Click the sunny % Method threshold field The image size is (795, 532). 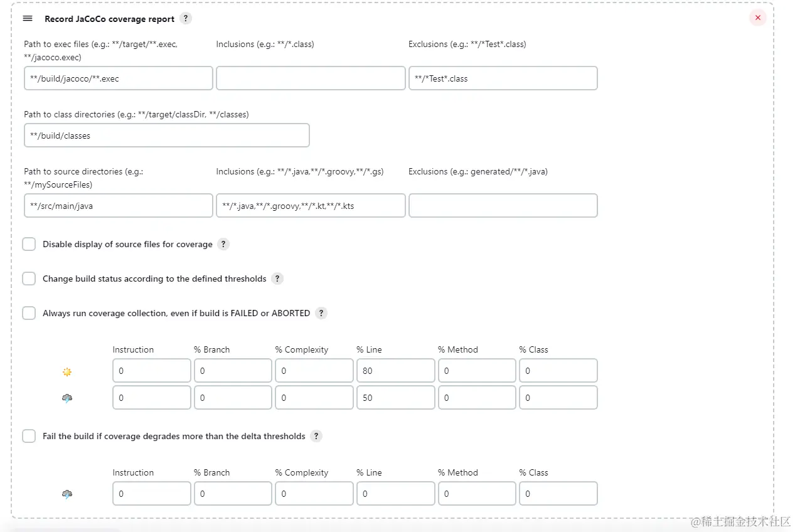tap(477, 371)
